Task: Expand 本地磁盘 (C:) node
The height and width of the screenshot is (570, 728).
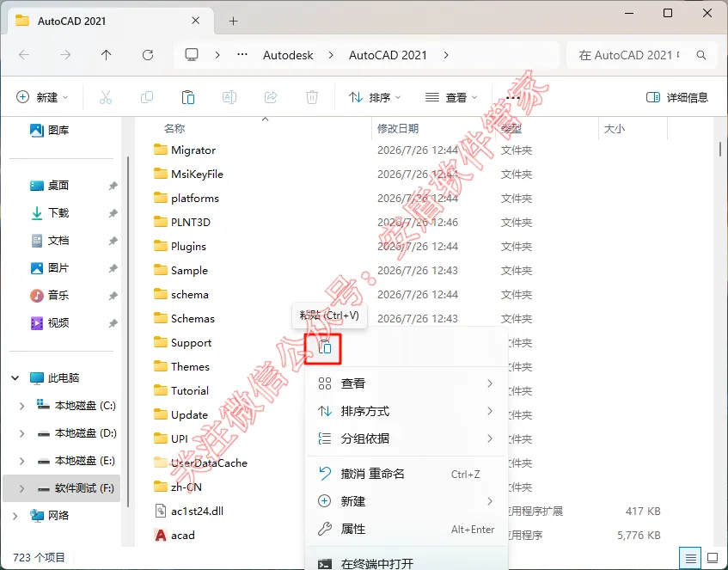Action: coord(21,406)
